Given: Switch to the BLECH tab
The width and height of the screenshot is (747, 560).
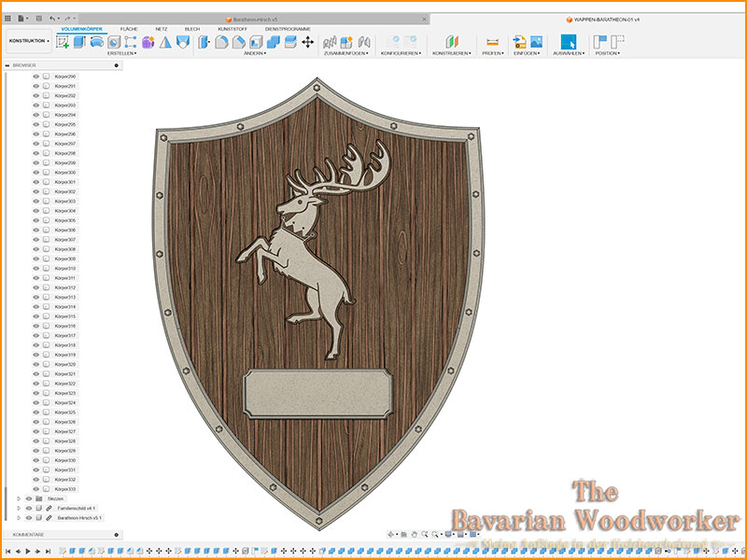Looking at the screenshot, I should coord(192,29).
